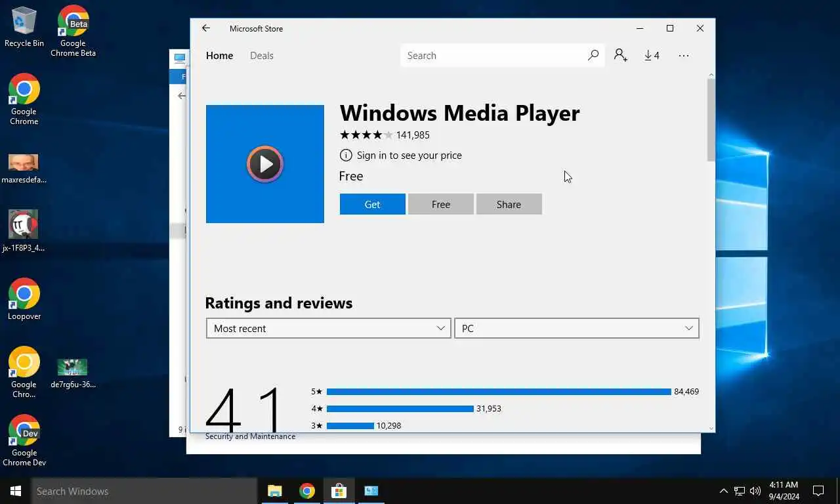The width and height of the screenshot is (840, 504).
Task: Click the star rating 141,985
Action: click(385, 135)
